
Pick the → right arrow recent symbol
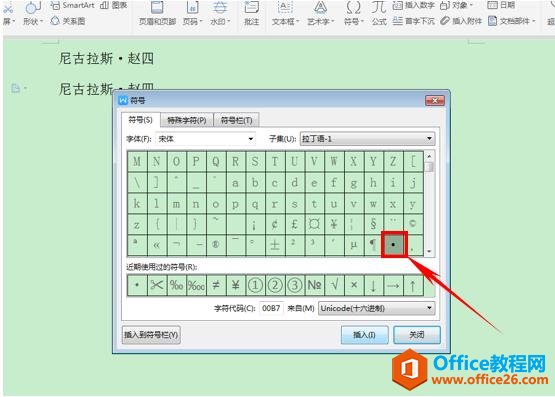pyautogui.click(x=393, y=284)
